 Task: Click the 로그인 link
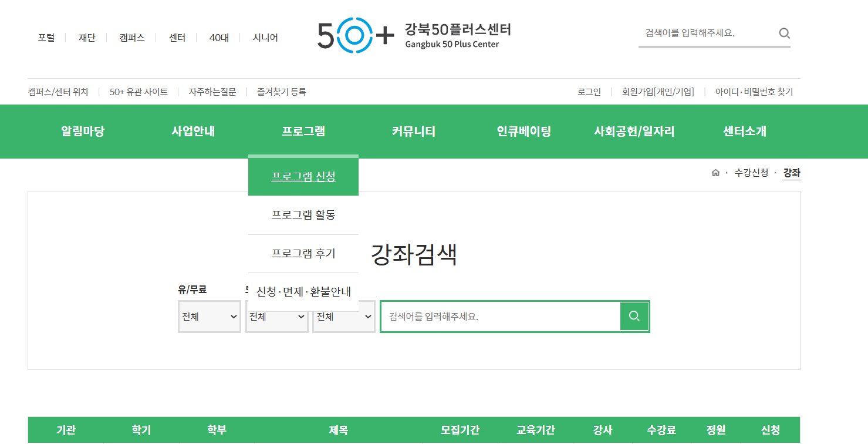tap(589, 92)
